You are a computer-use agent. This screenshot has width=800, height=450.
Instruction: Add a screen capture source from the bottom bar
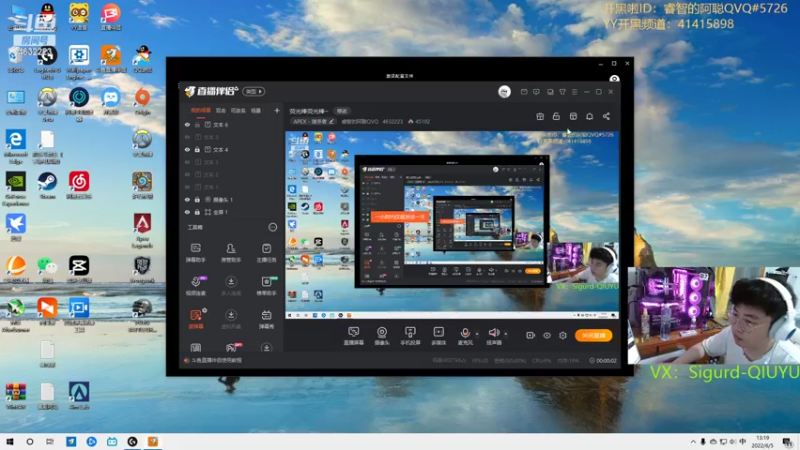[354, 336]
